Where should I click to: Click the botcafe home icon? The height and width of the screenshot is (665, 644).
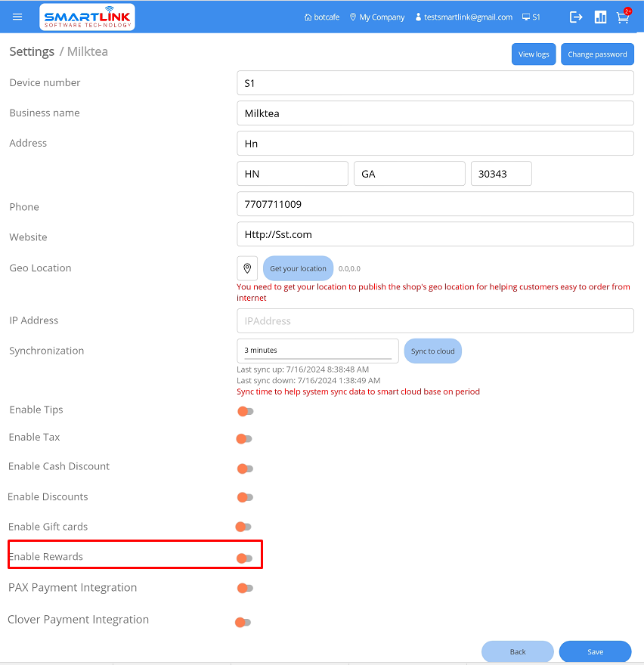308,17
